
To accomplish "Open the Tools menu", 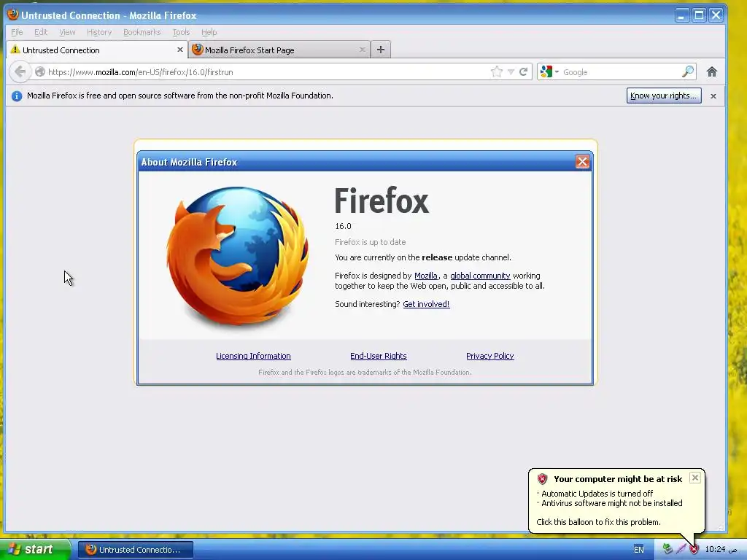I will (181, 32).
